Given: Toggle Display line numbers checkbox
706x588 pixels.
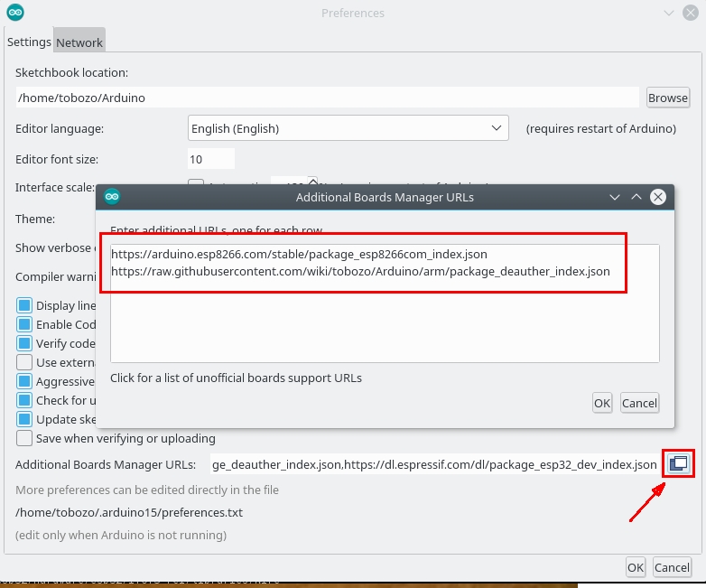Looking at the screenshot, I should pyautogui.click(x=24, y=305).
